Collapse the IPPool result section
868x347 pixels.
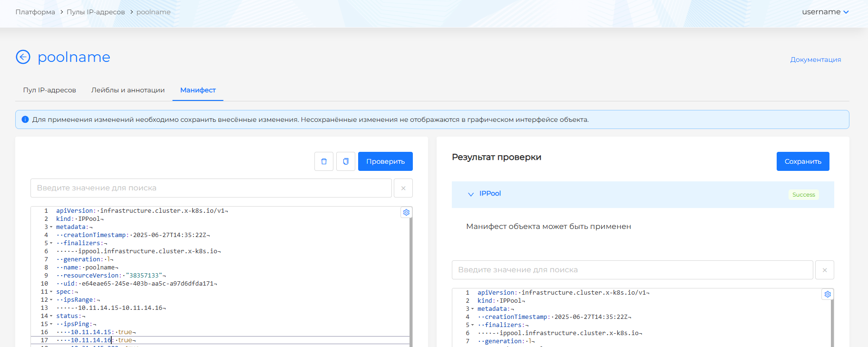click(471, 194)
